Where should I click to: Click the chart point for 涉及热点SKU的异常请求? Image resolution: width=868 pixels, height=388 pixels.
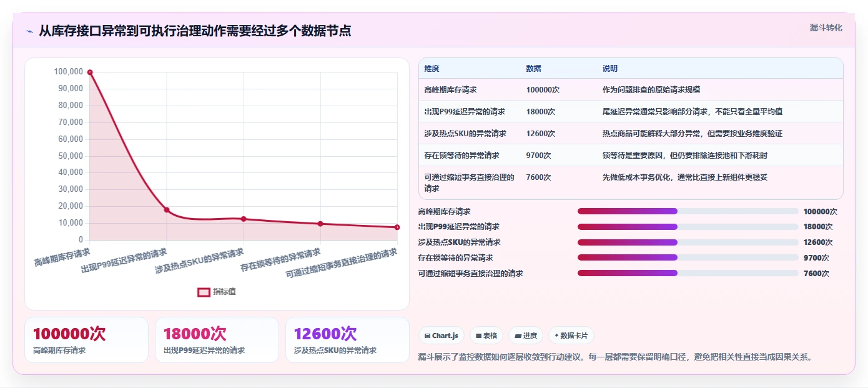(244, 219)
